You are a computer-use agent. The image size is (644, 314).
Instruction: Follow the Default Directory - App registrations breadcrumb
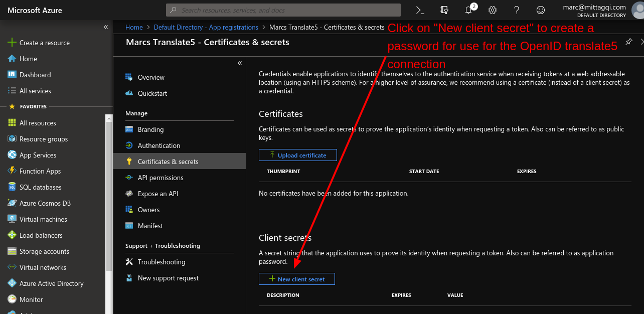(206, 27)
